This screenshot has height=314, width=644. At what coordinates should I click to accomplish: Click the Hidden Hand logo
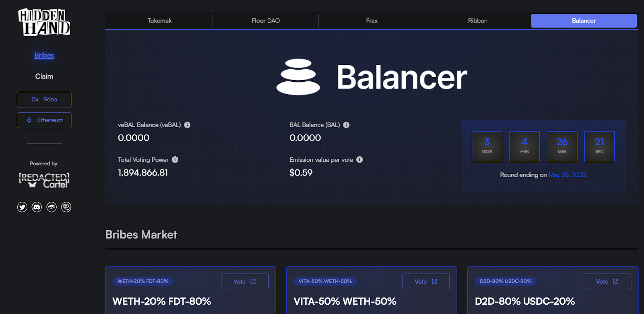click(x=44, y=22)
